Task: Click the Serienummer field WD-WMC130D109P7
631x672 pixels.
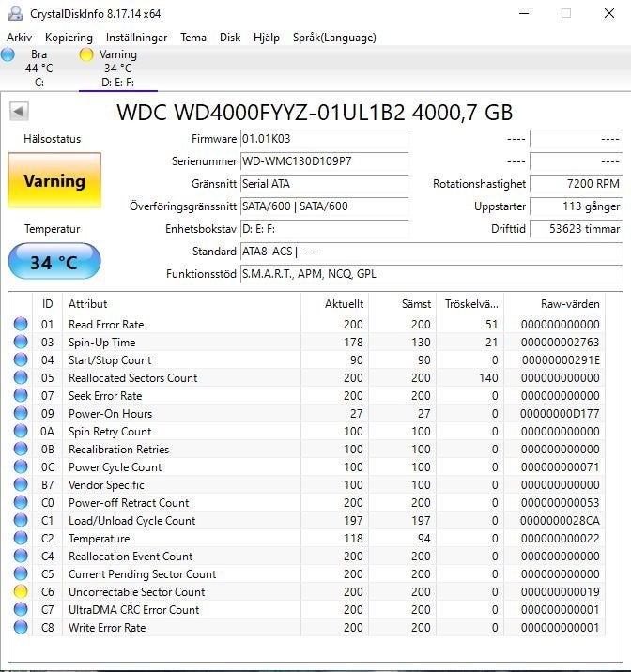Action: (324, 161)
